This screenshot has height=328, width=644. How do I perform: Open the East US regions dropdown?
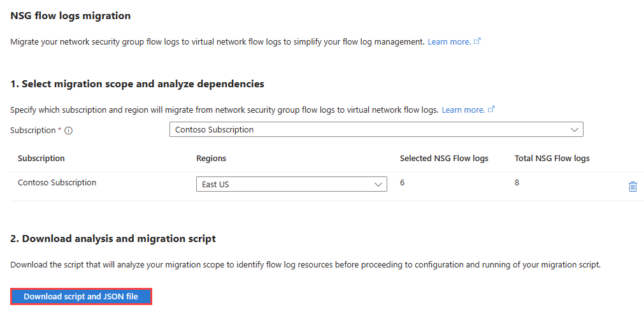click(x=292, y=184)
